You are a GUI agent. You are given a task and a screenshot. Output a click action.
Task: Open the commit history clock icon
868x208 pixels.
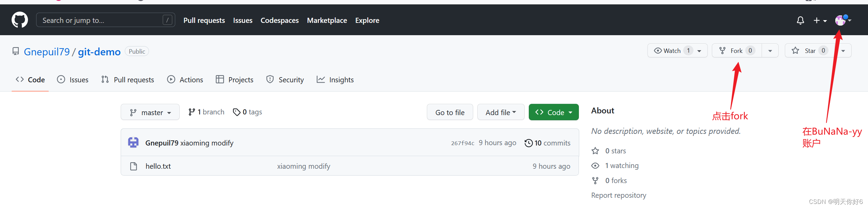click(x=528, y=143)
